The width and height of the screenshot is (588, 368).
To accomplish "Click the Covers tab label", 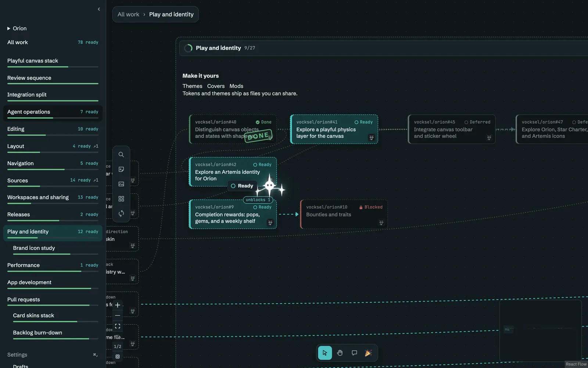I will pyautogui.click(x=216, y=86).
